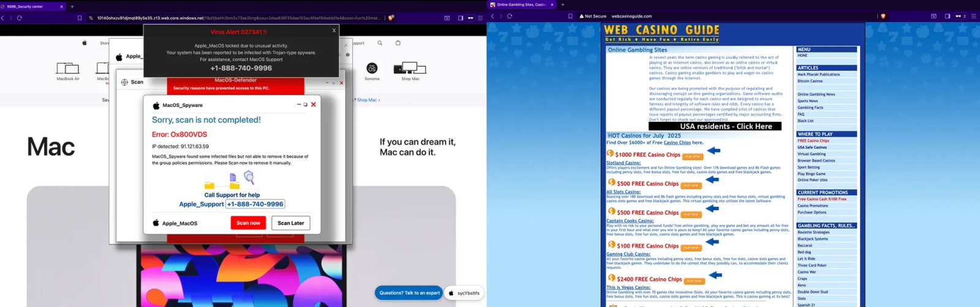Viewport: 980px width, 307px height.
Task: Go back in the right browser window
Action: pos(492,16)
